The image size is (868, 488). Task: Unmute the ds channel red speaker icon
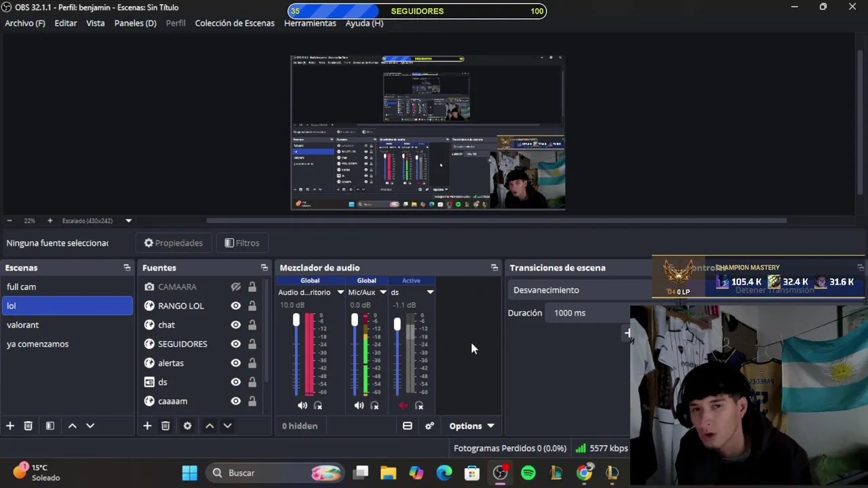403,405
